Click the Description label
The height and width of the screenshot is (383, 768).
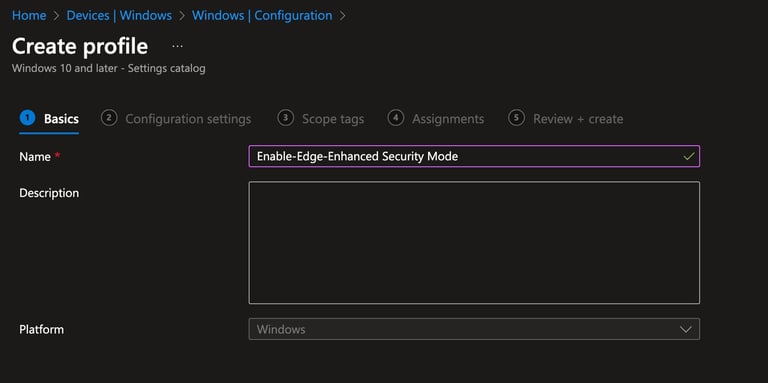click(x=49, y=193)
